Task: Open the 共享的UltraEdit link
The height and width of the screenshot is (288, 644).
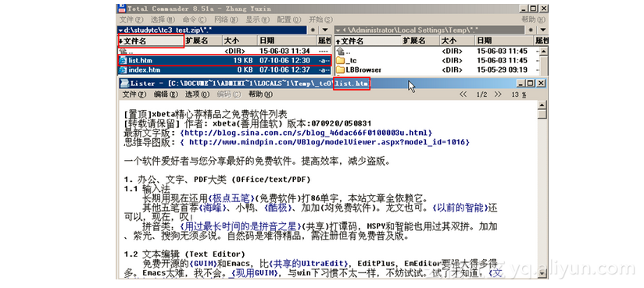Action: pos(309,263)
